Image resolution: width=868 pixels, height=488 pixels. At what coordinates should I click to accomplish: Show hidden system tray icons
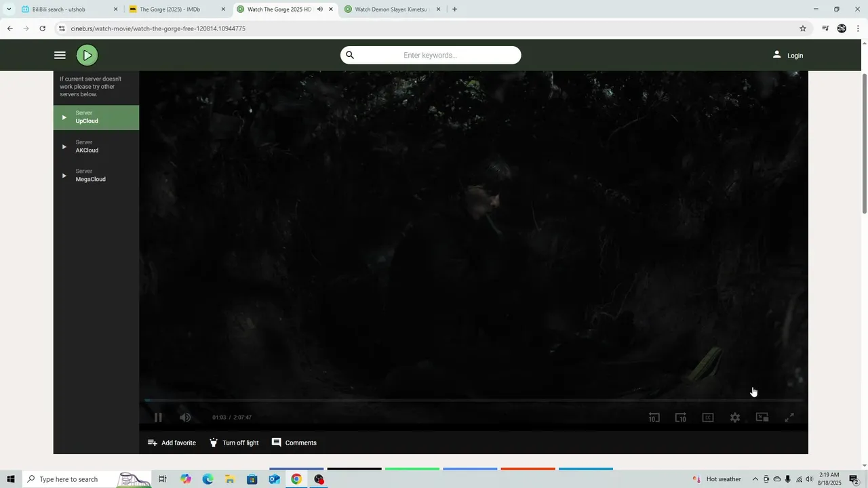pos(755,479)
